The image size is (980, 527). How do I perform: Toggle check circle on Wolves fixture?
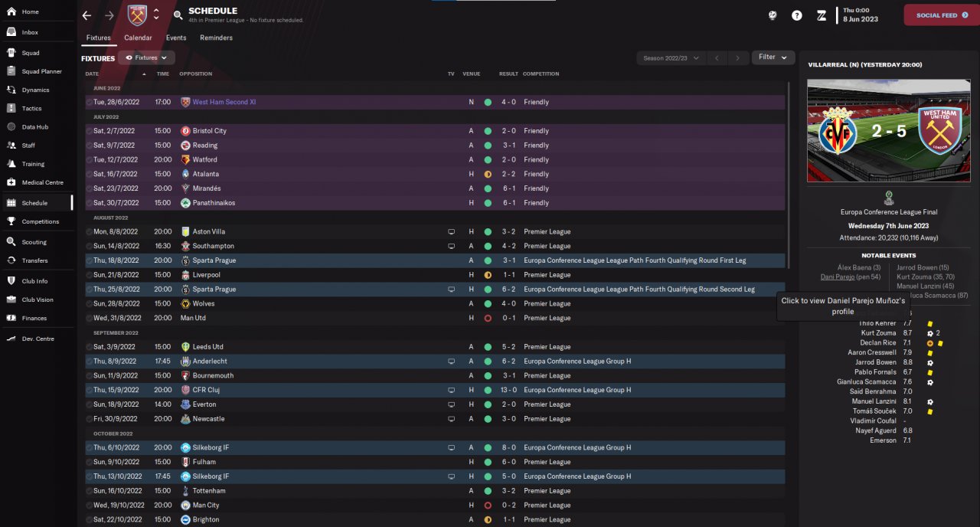click(x=89, y=303)
